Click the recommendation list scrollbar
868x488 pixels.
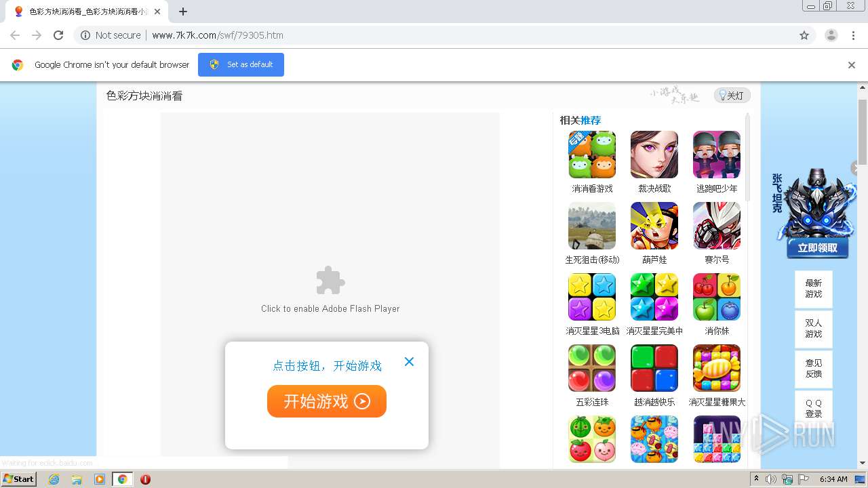pyautogui.click(x=748, y=157)
